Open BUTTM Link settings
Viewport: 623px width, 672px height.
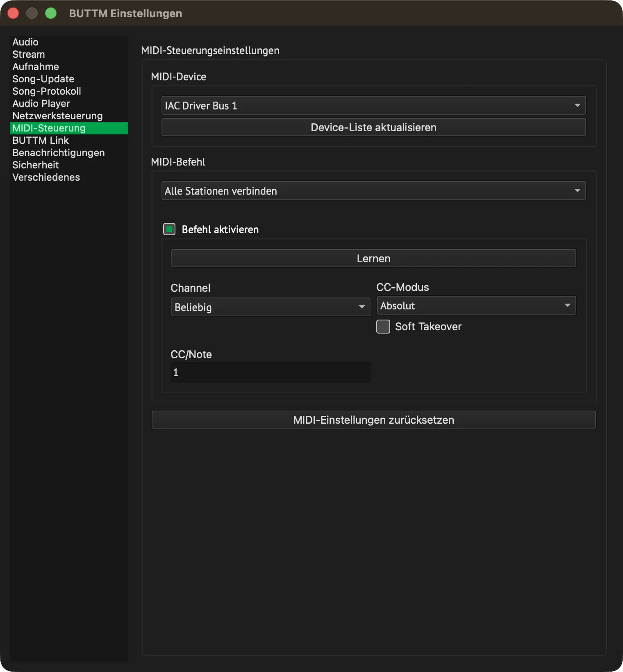point(68,141)
